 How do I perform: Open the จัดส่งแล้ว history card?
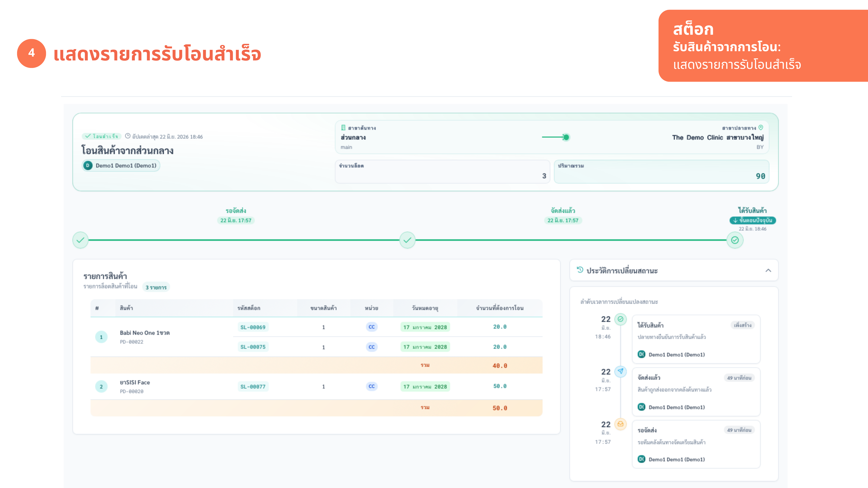[x=696, y=392]
